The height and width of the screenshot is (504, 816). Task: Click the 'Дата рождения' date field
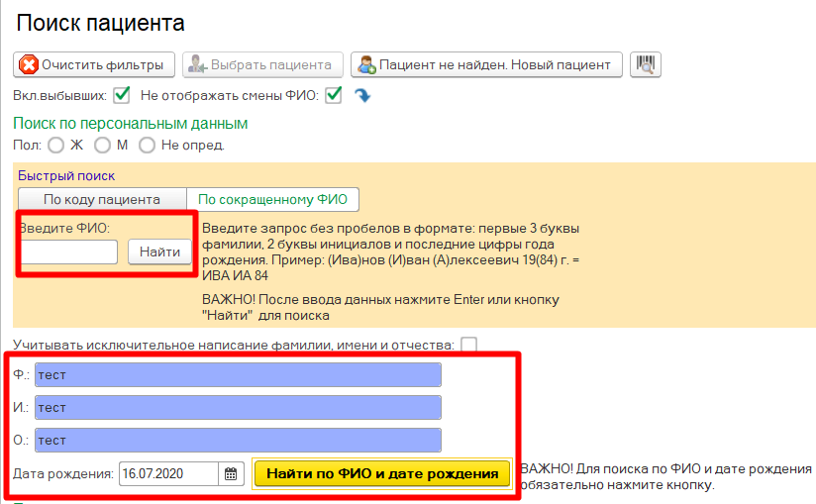[x=166, y=473]
